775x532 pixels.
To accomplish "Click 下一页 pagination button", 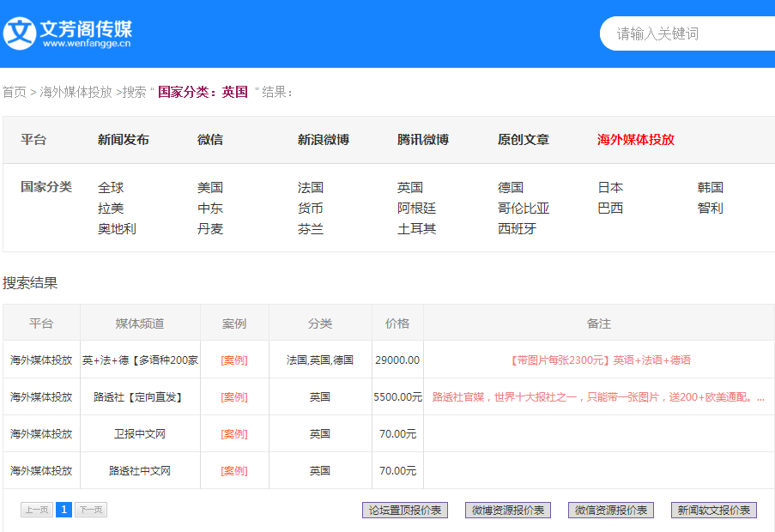I will (90, 510).
